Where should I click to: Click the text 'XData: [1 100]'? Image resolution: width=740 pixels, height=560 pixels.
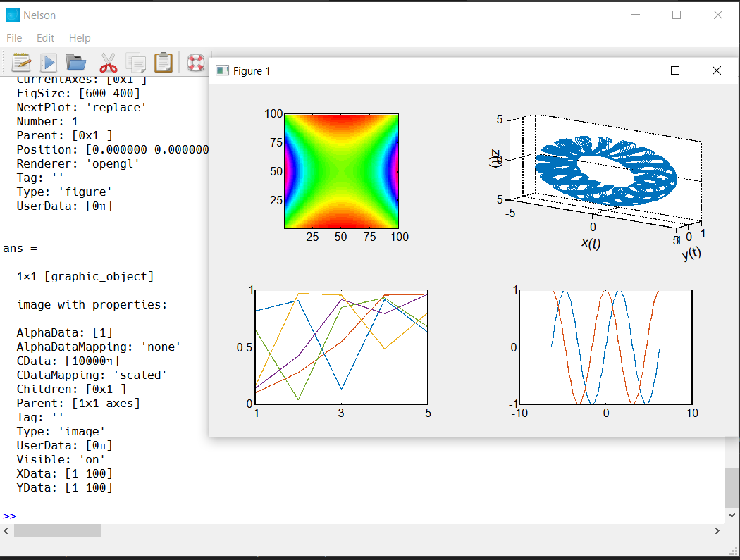click(x=65, y=473)
